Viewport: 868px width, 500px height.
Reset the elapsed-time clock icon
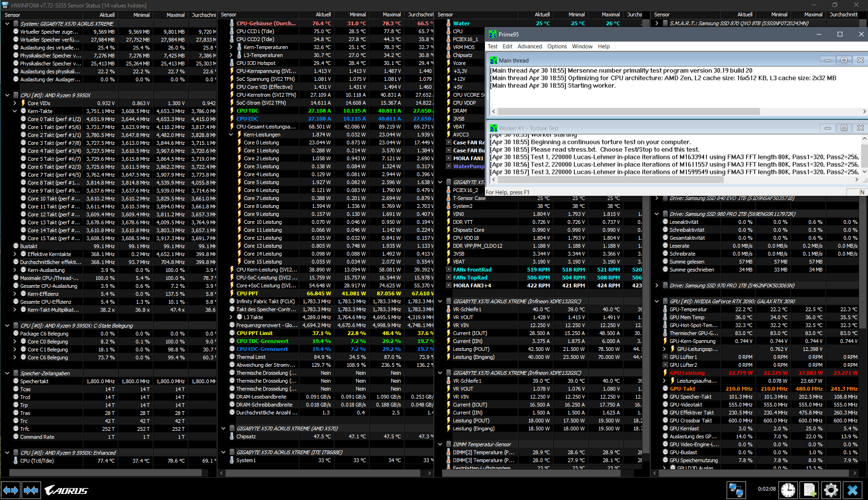pyautogui.click(x=788, y=490)
